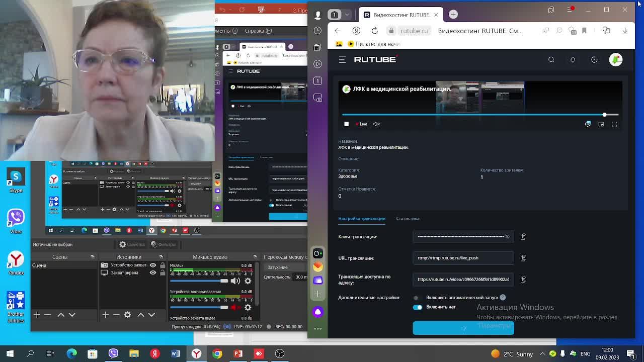Image resolution: width=644 pixels, height=362 pixels.
Task: Reveal the hidden stream key
Action: 507,236
